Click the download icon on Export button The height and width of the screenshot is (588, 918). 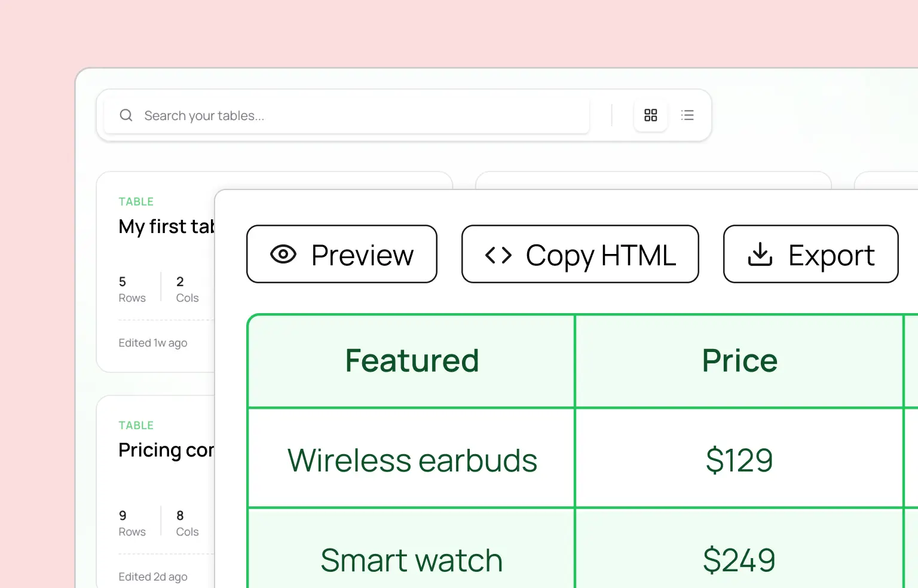pyautogui.click(x=760, y=254)
